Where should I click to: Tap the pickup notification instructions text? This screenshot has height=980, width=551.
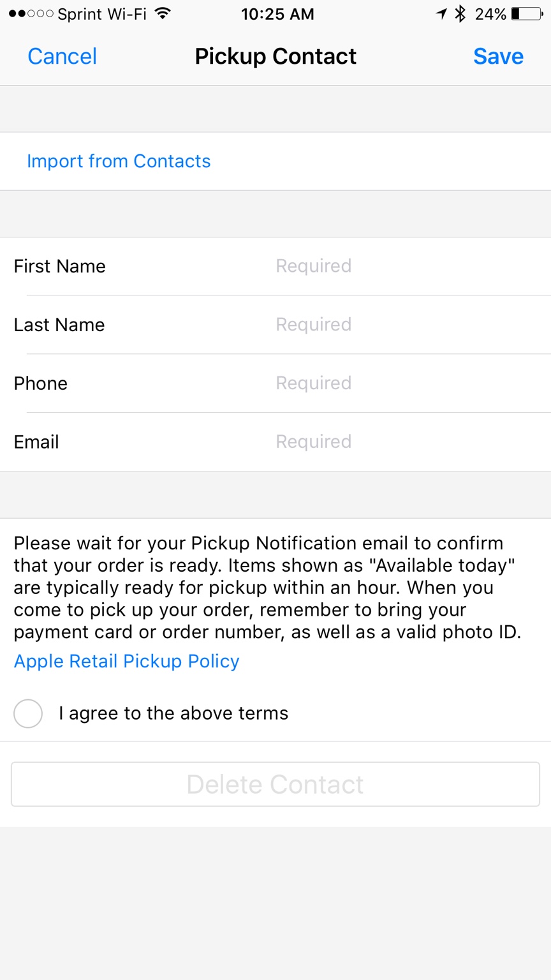click(x=268, y=588)
